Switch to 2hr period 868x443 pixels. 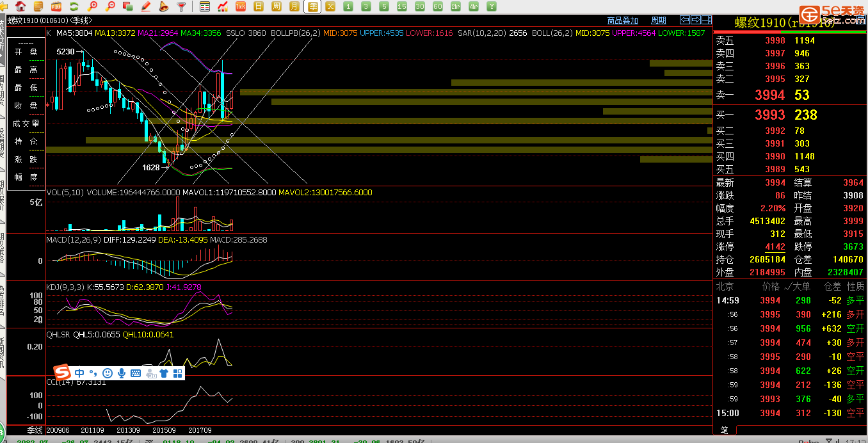click(456, 6)
